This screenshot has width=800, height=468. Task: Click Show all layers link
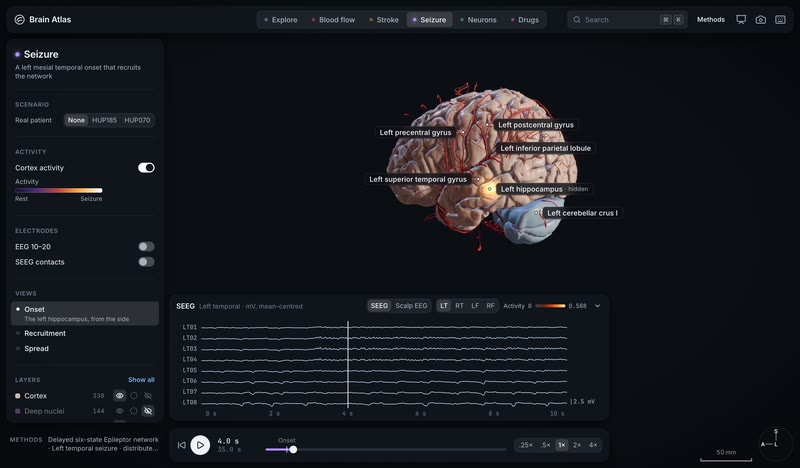coord(141,380)
